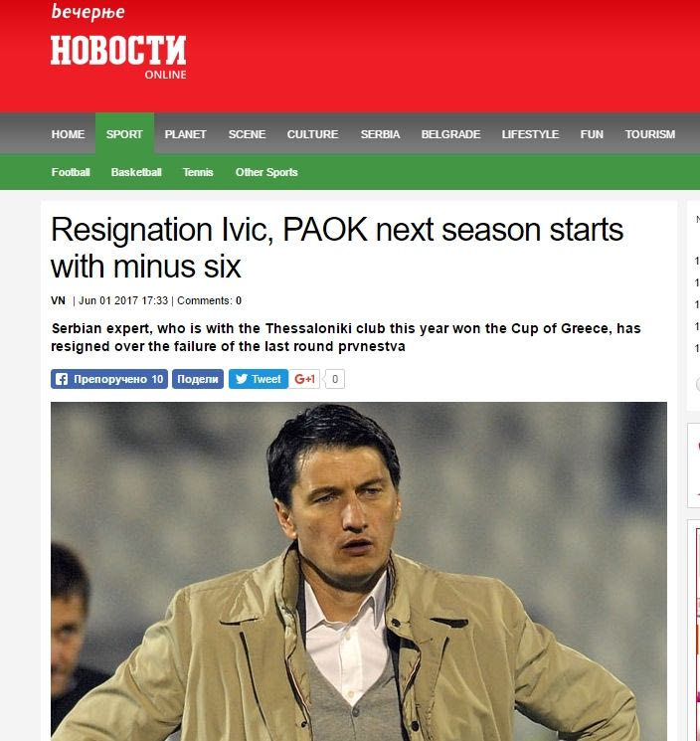The width and height of the screenshot is (700, 741).
Task: Click the article photo of the coach
Action: click(359, 571)
